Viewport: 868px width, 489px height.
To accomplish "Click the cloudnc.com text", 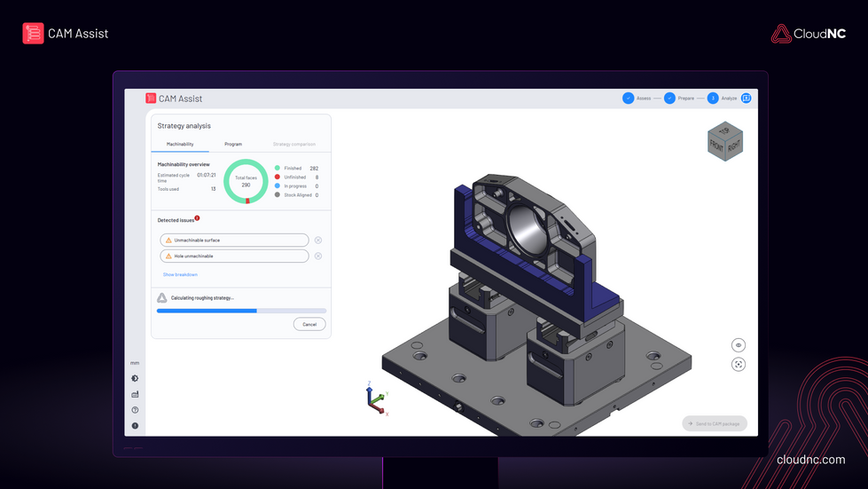I will (810, 460).
